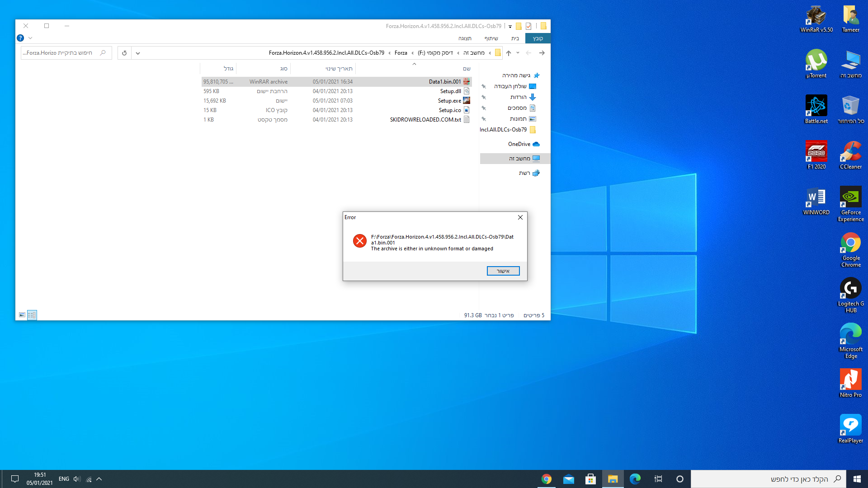The image size is (868, 488).
Task: Open the שיתוף (Share) ribbon tab
Action: 491,38
